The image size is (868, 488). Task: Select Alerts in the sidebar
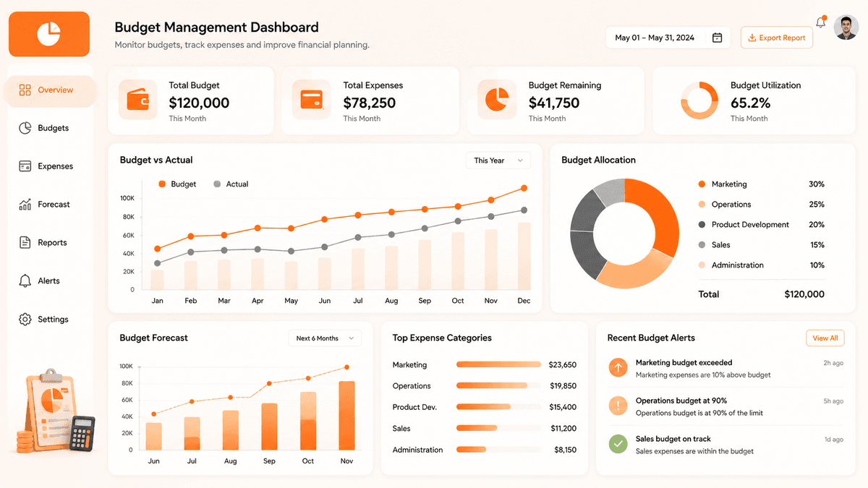(x=49, y=281)
